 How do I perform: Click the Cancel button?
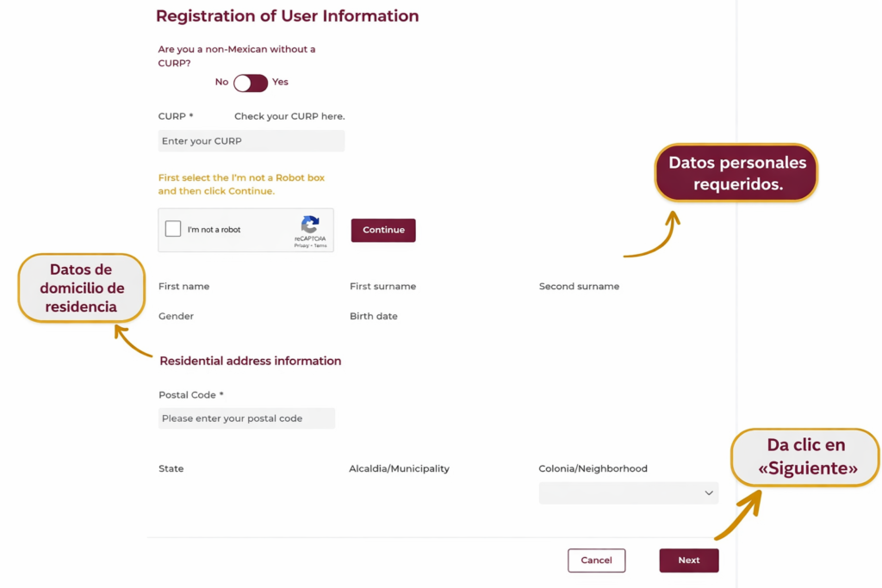coord(596,560)
